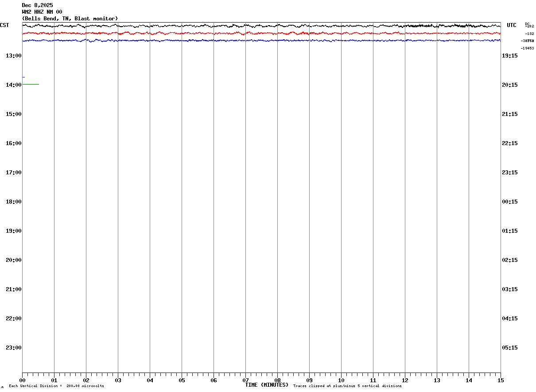Click the DC offset value "-19453"

527,48
